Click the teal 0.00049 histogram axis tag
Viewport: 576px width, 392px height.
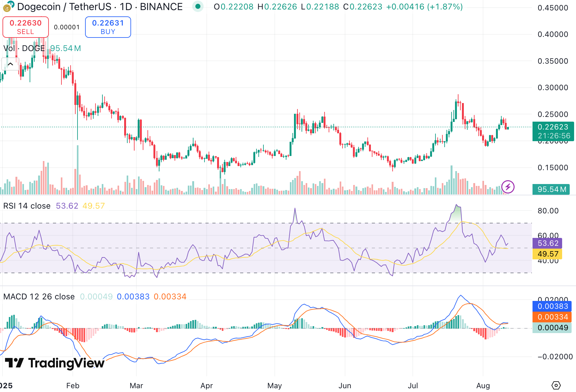(552, 328)
